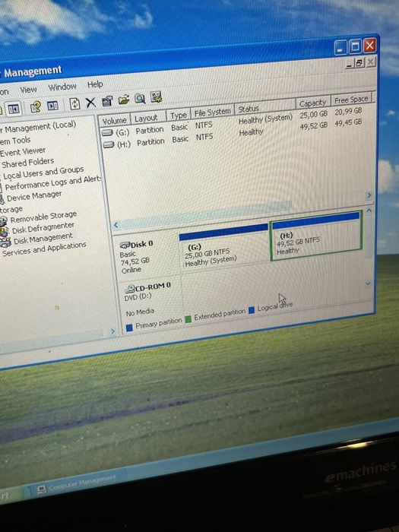This screenshot has width=399, height=532.
Task: Click the Help question mark toolbar icon
Action: point(36,107)
